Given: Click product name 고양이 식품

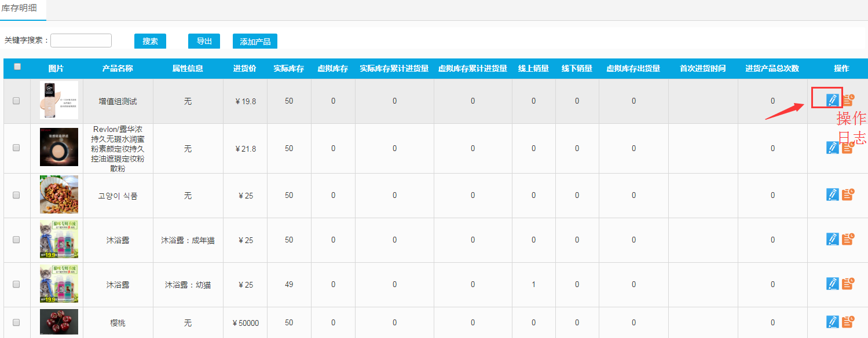Looking at the screenshot, I should point(118,196).
